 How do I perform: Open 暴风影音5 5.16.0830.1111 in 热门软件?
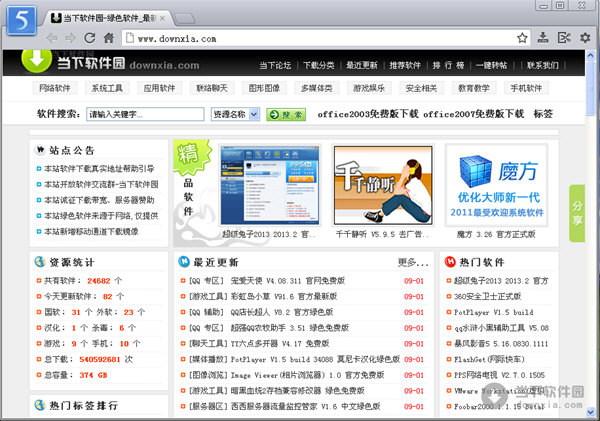coord(501,344)
